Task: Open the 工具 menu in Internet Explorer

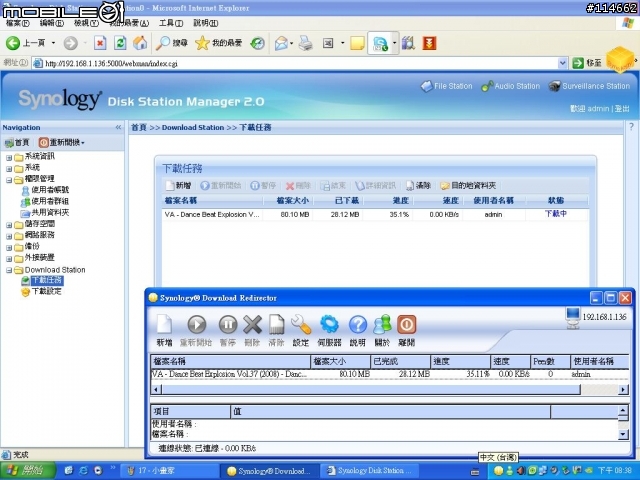Action: pyautogui.click(x=171, y=23)
